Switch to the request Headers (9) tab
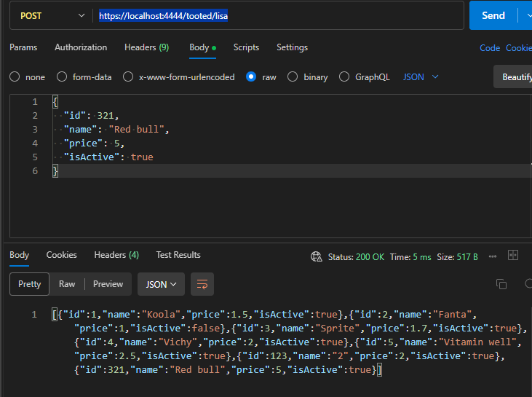Viewport: 532px width, 397px height. click(146, 47)
